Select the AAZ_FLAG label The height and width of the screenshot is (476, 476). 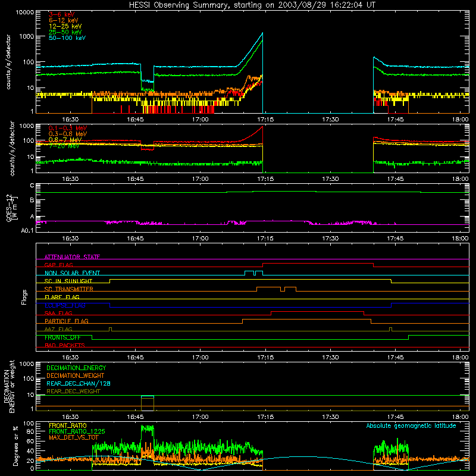coord(58,329)
